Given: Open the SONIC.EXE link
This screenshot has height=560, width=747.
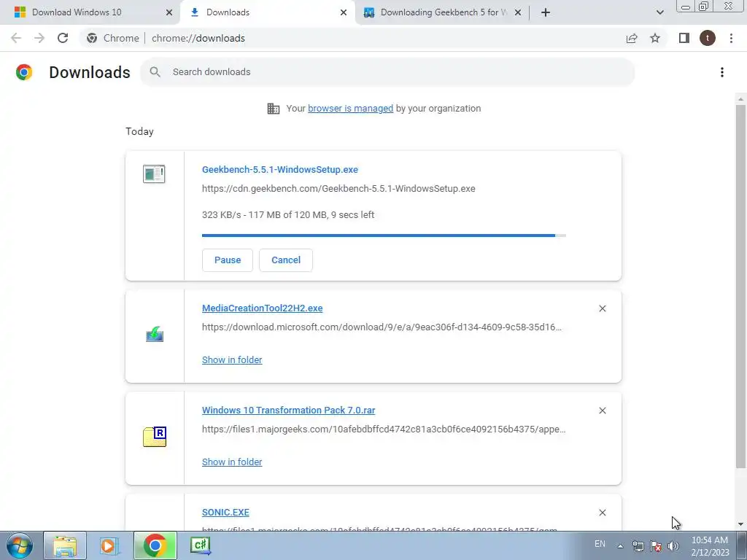Looking at the screenshot, I should (x=226, y=513).
